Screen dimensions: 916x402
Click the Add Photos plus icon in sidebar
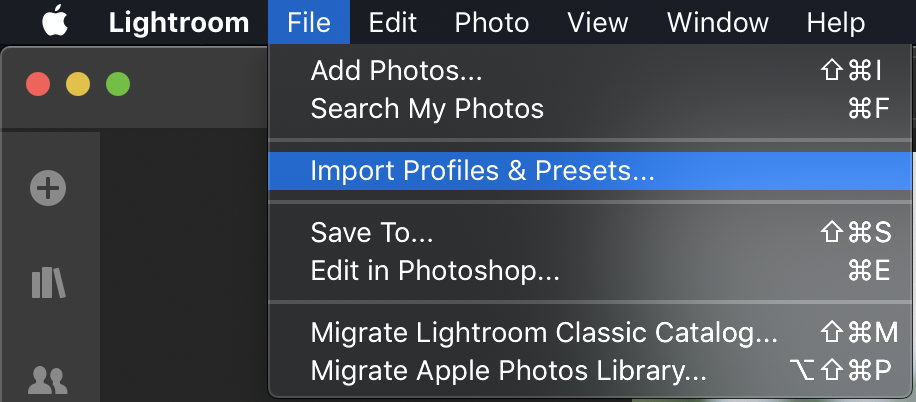click(x=48, y=187)
